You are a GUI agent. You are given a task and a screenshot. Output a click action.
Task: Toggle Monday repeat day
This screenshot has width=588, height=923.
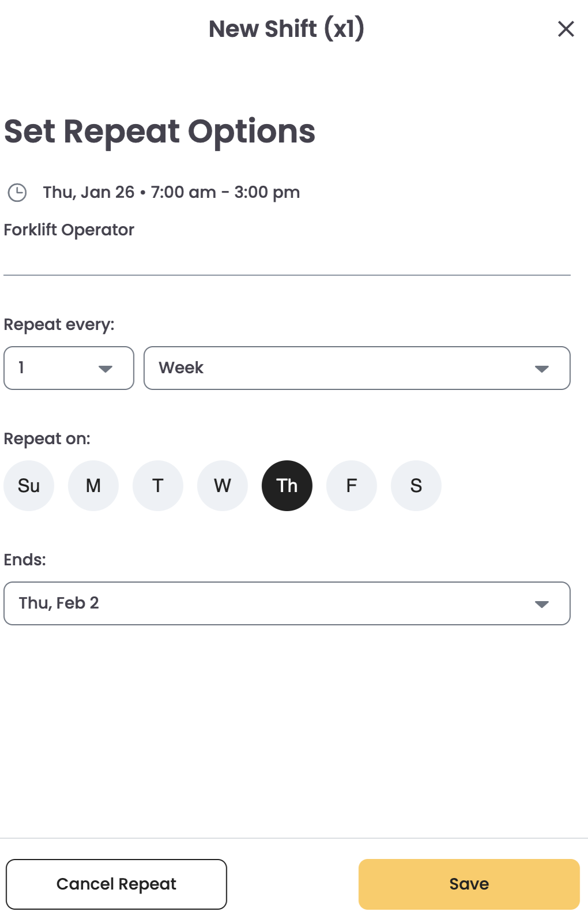(93, 486)
